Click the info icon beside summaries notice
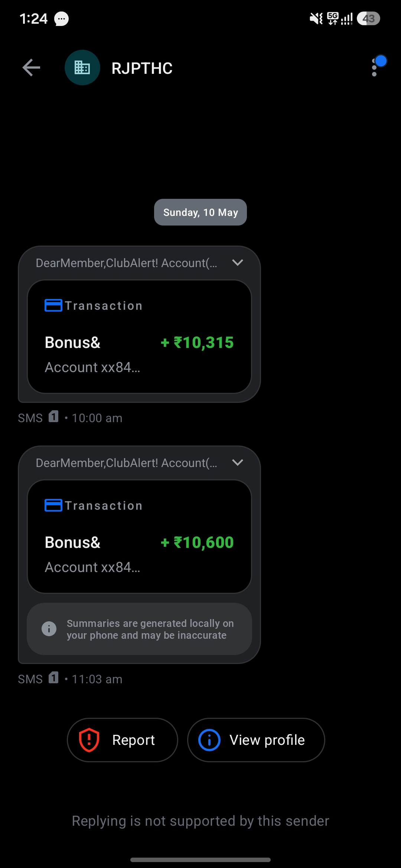 pos(49,629)
